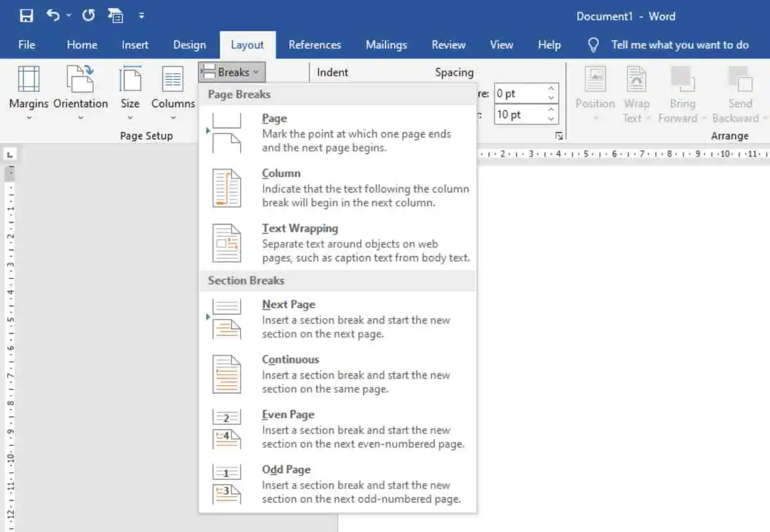Click the Even Page section break icon
The width and height of the screenshot is (770, 532).
[227, 429]
